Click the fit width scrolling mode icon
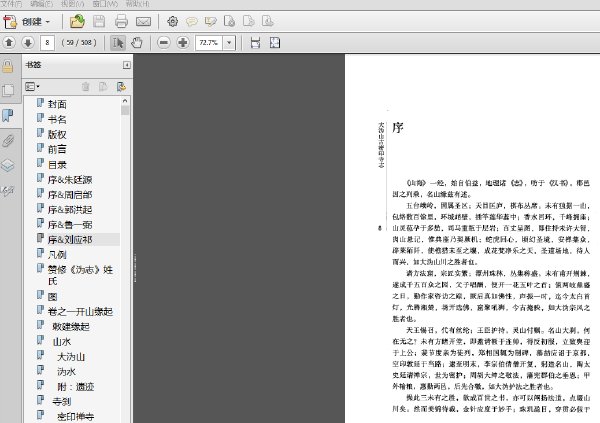600x423 pixels. [x=255, y=42]
